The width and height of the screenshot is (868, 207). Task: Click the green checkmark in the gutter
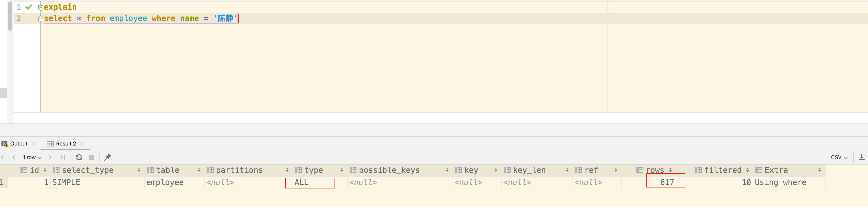coord(29,7)
